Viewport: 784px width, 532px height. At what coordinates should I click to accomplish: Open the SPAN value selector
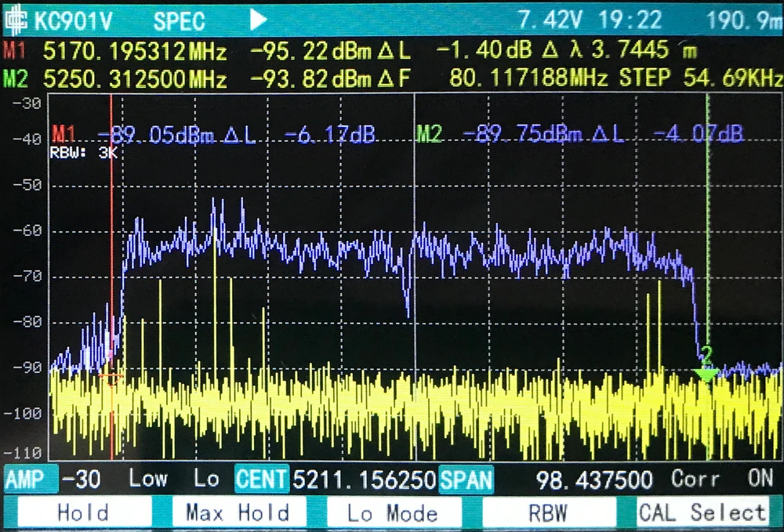click(467, 479)
